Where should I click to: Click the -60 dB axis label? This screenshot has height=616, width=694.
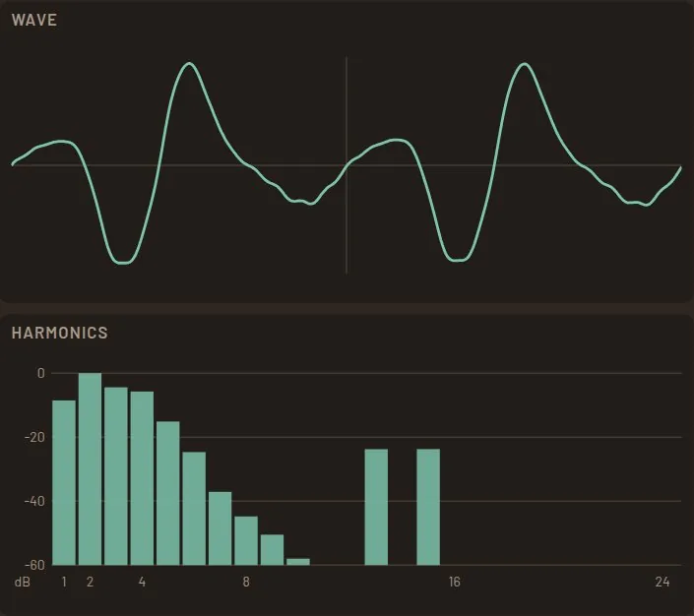click(x=35, y=565)
